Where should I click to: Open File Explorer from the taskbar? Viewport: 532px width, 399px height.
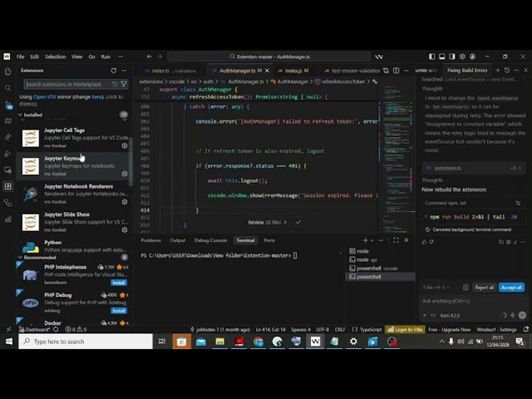(219, 342)
